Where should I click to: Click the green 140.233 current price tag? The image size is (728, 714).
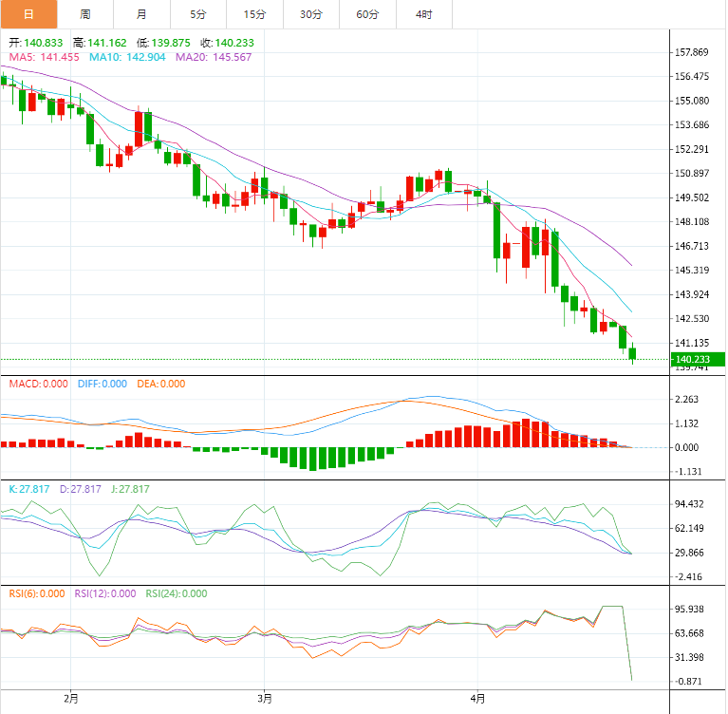pyautogui.click(x=698, y=359)
